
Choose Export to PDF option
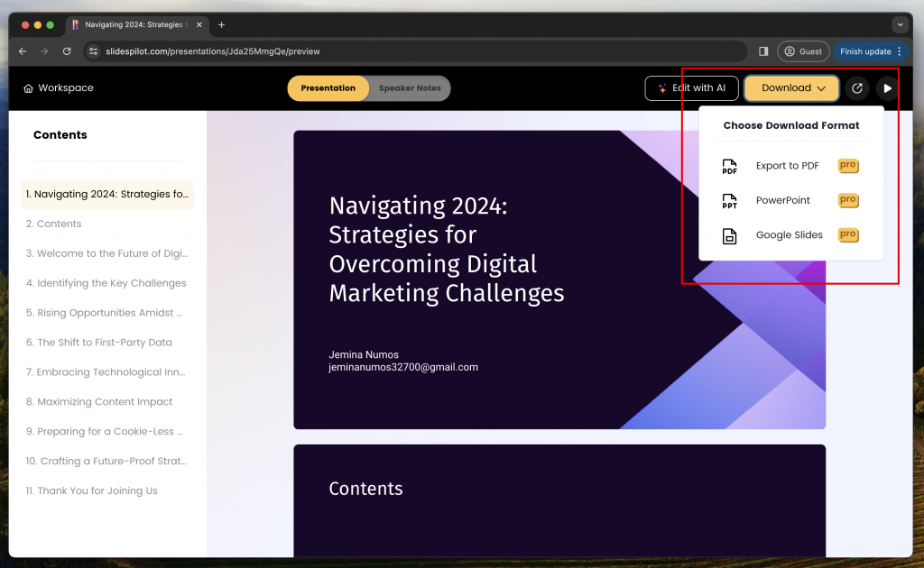click(x=790, y=166)
